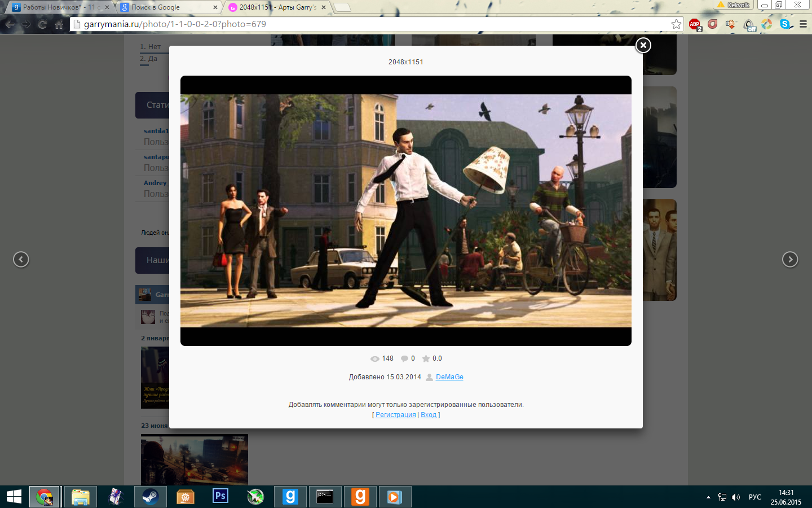Select the 2048x1151 Арты Garry's tab
The height and width of the screenshot is (508, 812).
(277, 7)
